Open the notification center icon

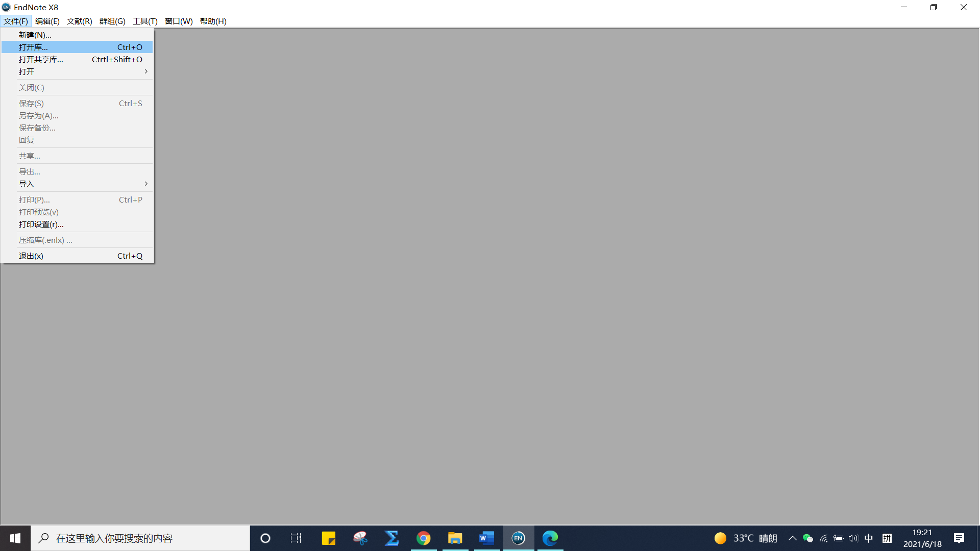959,538
